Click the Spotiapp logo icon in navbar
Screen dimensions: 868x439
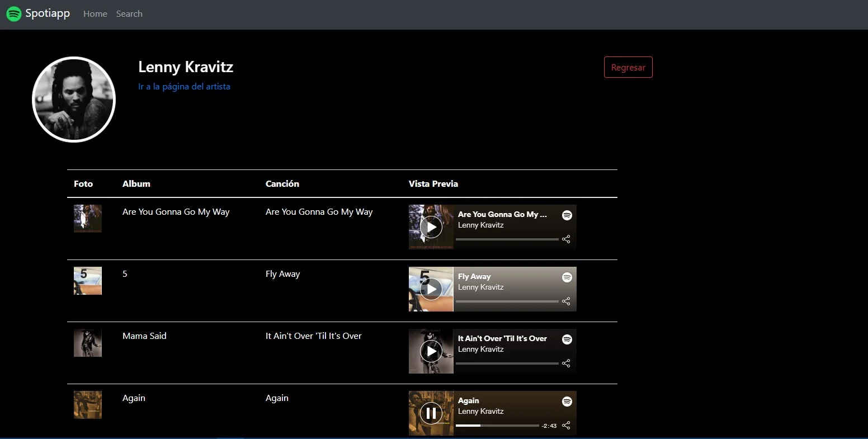pos(14,14)
